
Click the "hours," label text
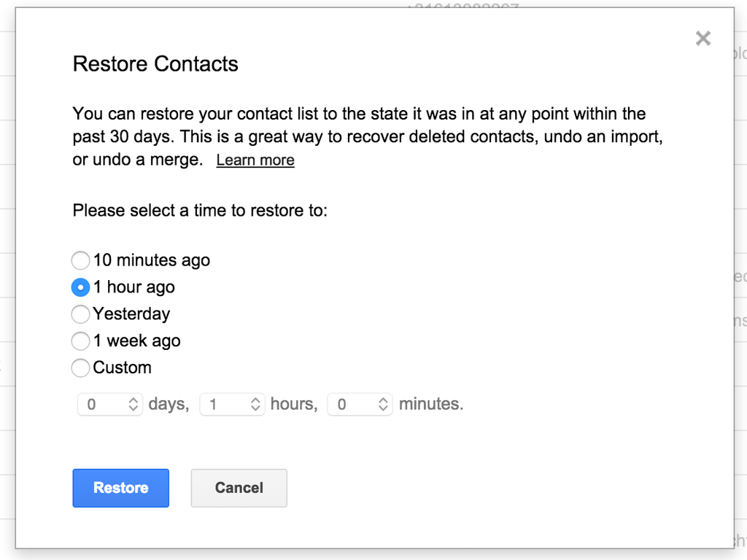(x=294, y=405)
